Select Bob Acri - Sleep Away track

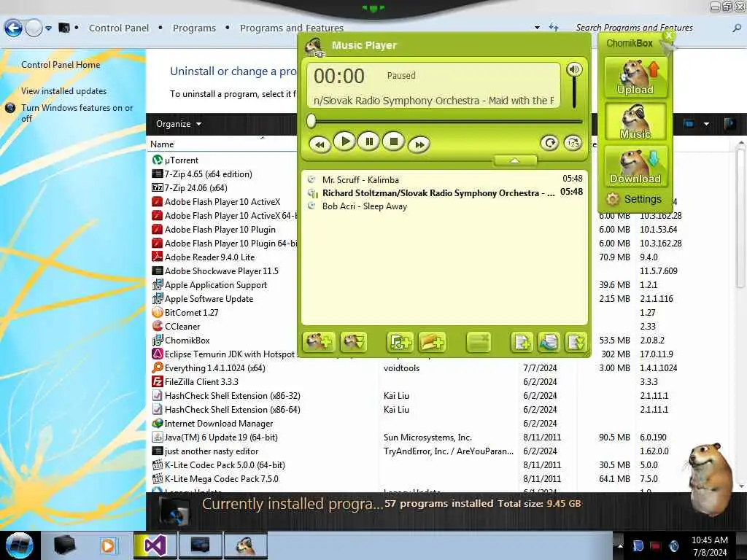point(445,206)
